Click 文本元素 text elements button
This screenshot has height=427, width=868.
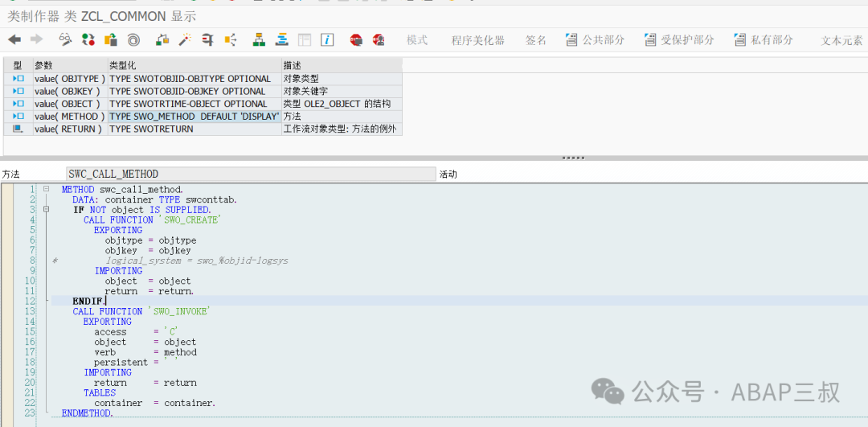(x=841, y=40)
